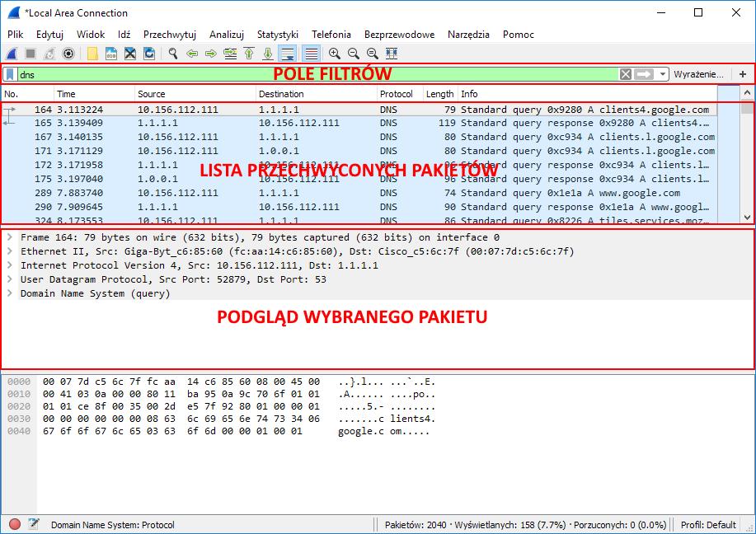The height and width of the screenshot is (534, 756).
Task: Open the Telefonia menu
Action: pos(331,35)
